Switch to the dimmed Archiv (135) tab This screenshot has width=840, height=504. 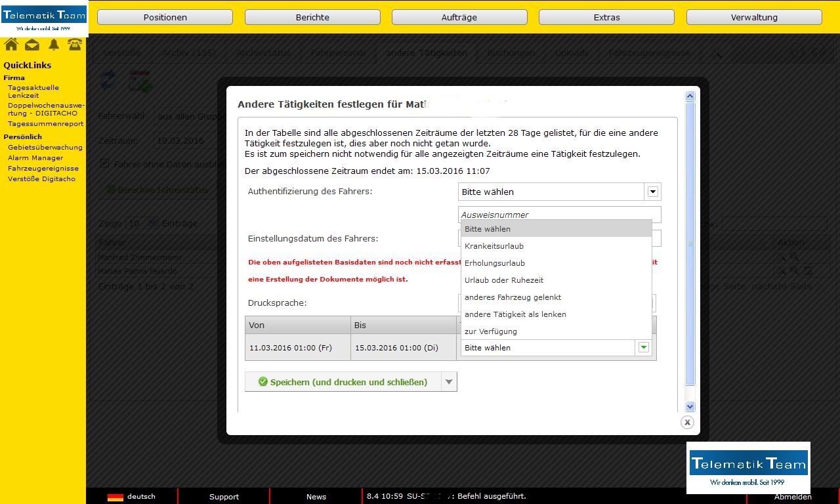[x=189, y=53]
